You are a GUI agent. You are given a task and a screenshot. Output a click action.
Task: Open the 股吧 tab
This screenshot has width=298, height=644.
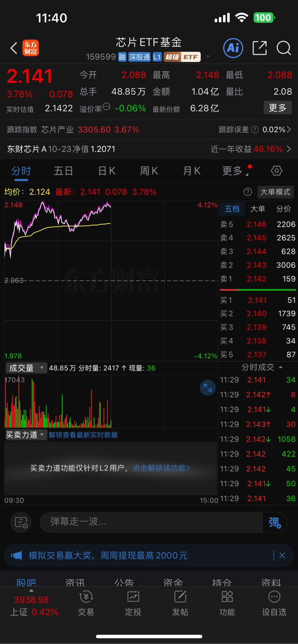[26, 582]
